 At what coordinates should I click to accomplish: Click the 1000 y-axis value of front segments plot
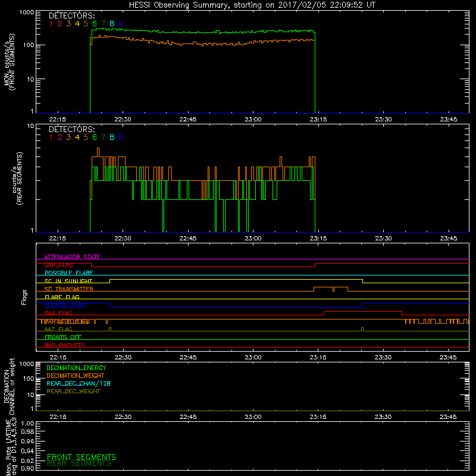point(27,12)
